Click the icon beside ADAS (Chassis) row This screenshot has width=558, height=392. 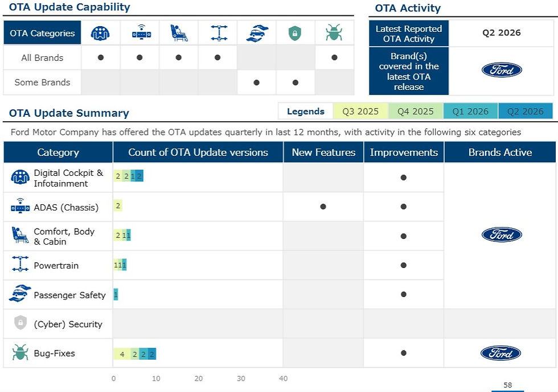pos(20,206)
